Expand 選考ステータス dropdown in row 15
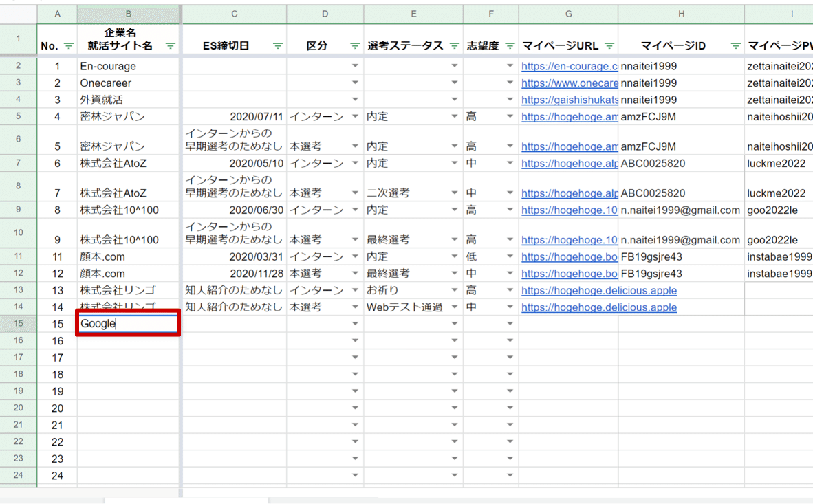Screen dimensions: 813x504 click(454, 324)
